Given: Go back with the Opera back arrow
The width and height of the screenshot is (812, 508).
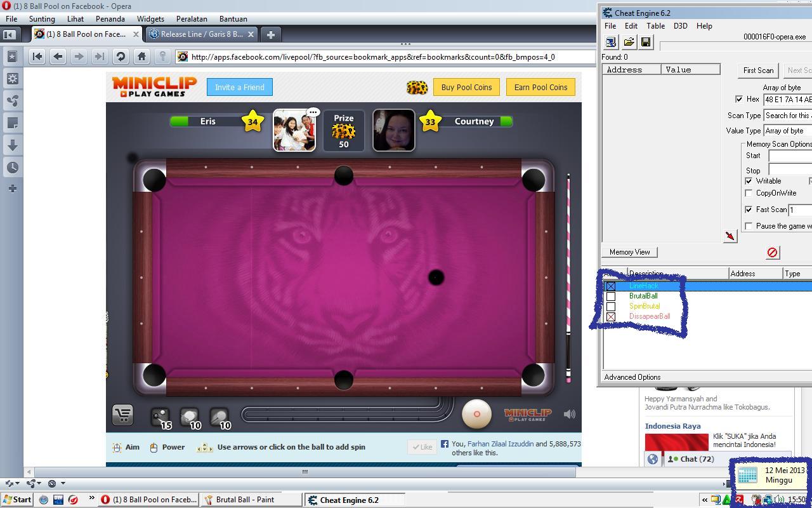Looking at the screenshot, I should coord(58,57).
